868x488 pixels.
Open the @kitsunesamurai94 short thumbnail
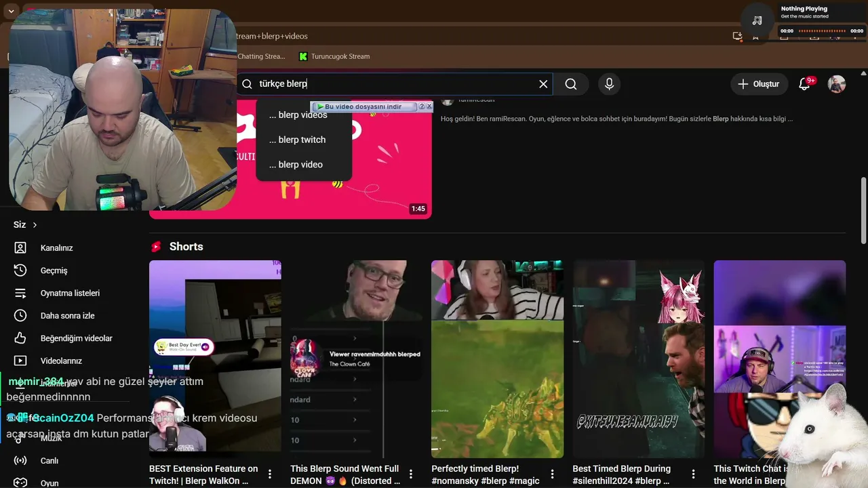(638, 359)
